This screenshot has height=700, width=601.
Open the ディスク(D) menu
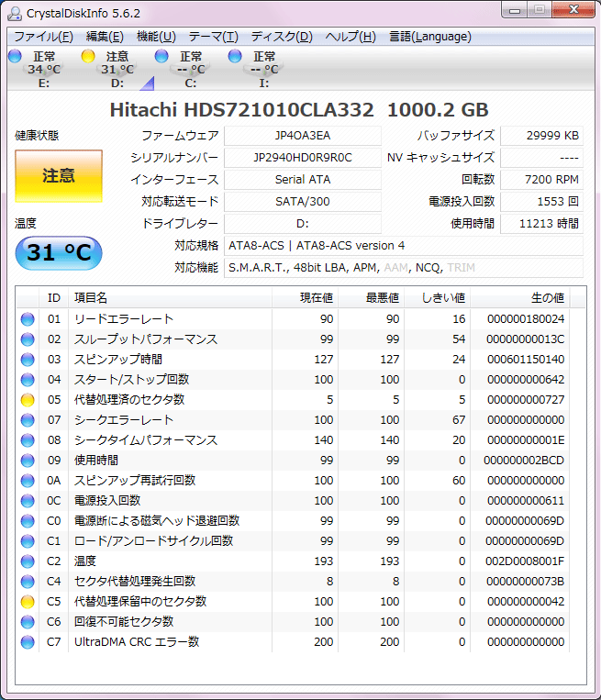(x=282, y=37)
